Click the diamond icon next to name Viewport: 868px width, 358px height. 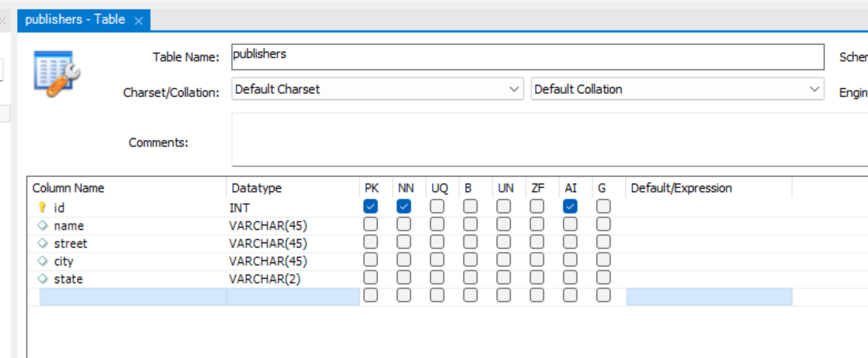[x=42, y=226]
